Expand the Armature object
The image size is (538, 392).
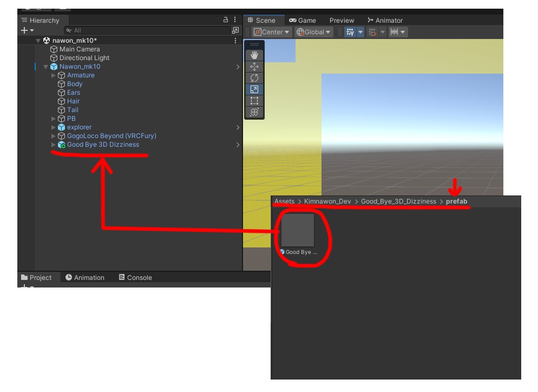[53, 75]
